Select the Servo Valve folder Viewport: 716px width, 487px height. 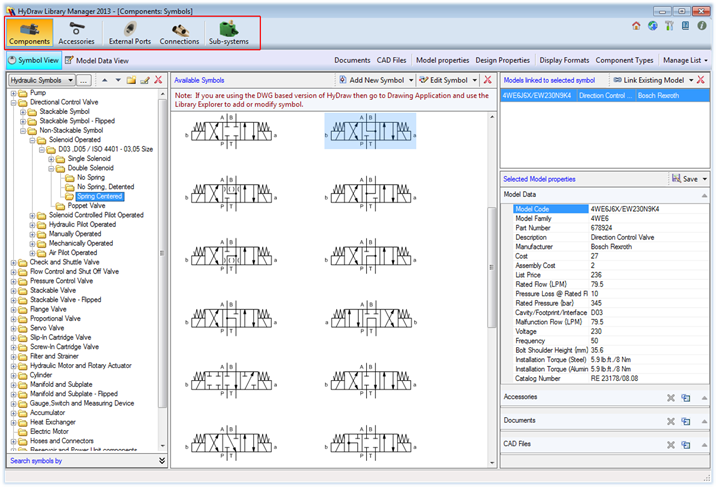(x=47, y=328)
